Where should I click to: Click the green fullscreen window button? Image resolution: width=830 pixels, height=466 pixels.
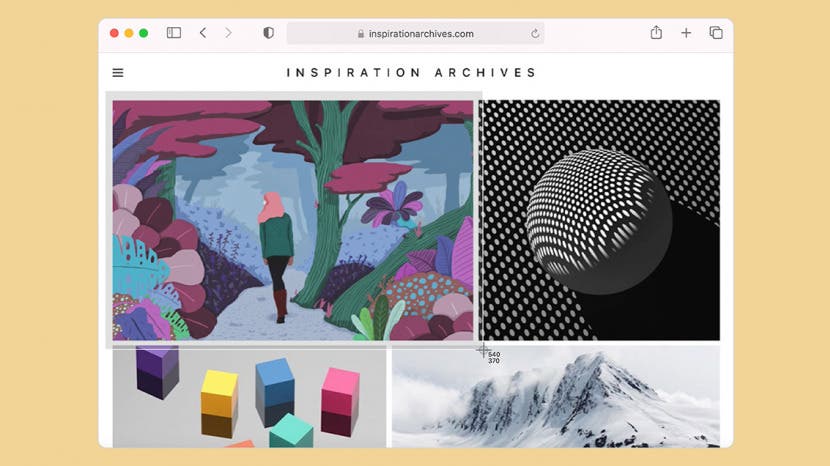tap(143, 33)
